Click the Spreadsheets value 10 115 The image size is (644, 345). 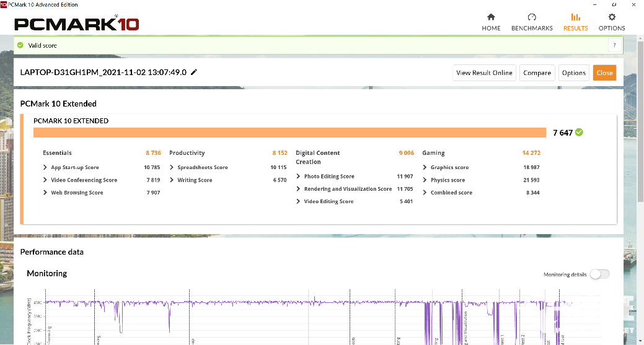pos(278,167)
